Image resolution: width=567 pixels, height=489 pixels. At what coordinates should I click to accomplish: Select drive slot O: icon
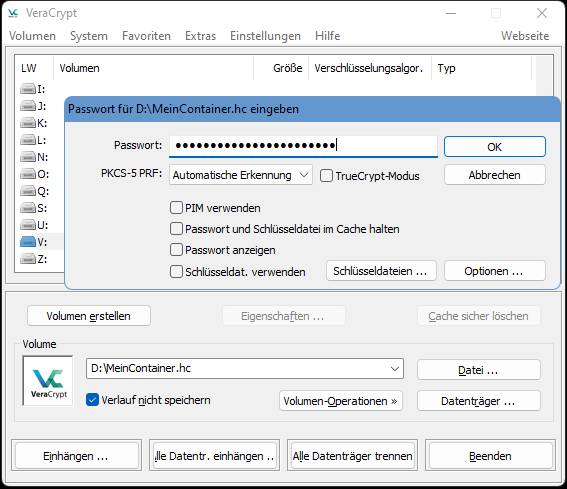coord(27,174)
